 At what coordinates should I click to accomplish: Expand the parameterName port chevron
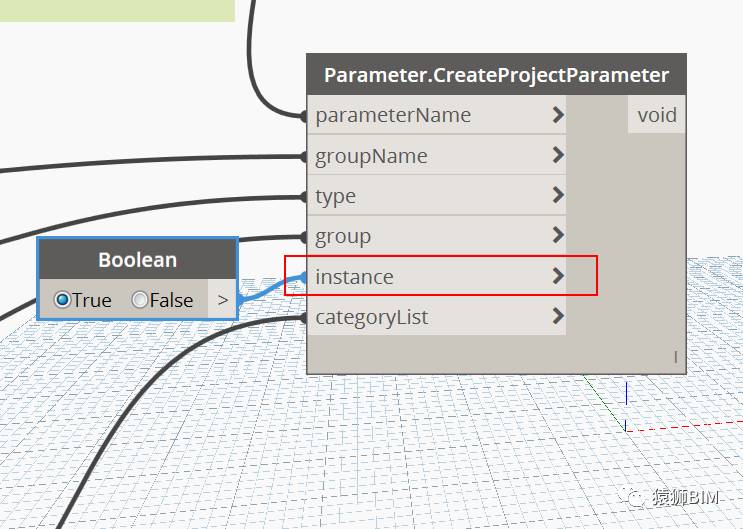(x=558, y=115)
